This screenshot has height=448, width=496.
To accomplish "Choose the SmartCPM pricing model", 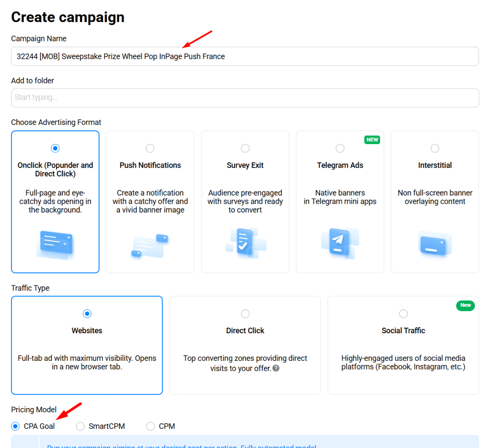I will coord(80,426).
